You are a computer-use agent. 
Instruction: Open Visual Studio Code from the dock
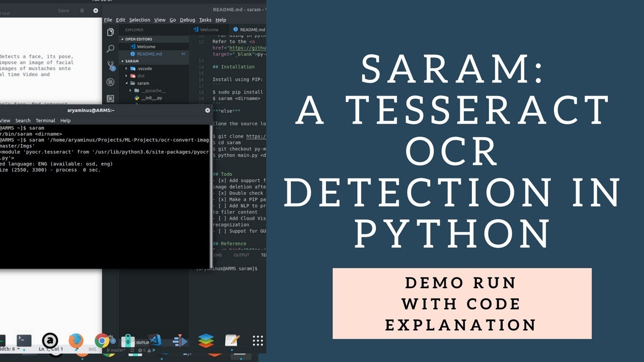click(x=154, y=340)
